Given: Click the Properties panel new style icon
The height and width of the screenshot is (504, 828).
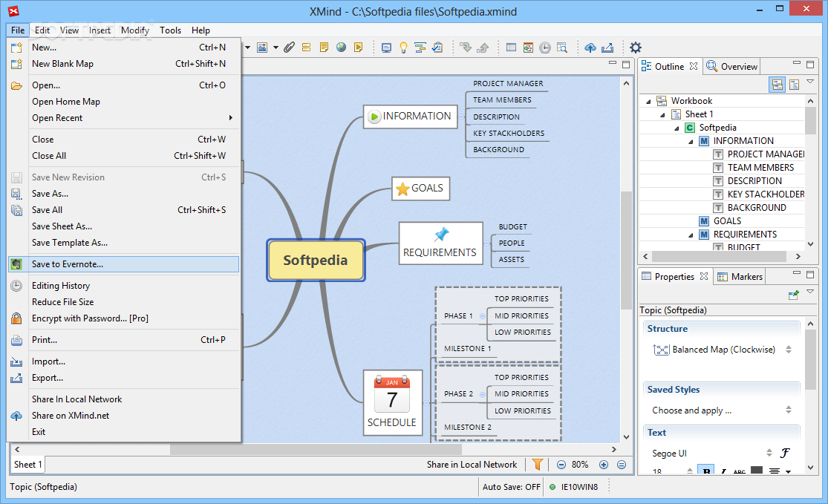Looking at the screenshot, I should (x=793, y=295).
